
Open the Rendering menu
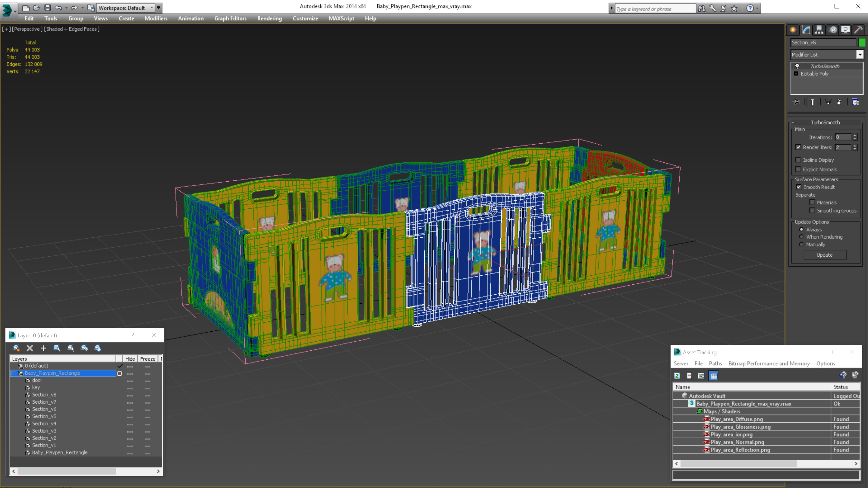coord(269,18)
